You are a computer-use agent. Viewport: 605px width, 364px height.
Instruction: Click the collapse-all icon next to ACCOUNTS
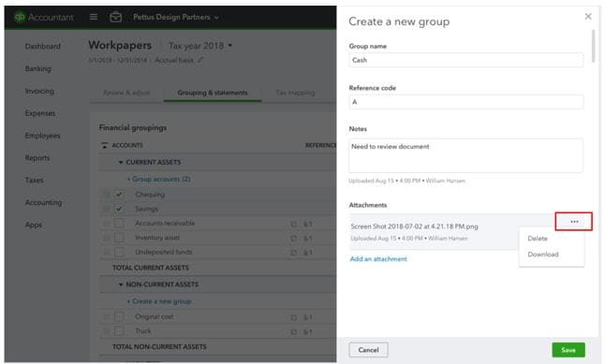(x=104, y=145)
